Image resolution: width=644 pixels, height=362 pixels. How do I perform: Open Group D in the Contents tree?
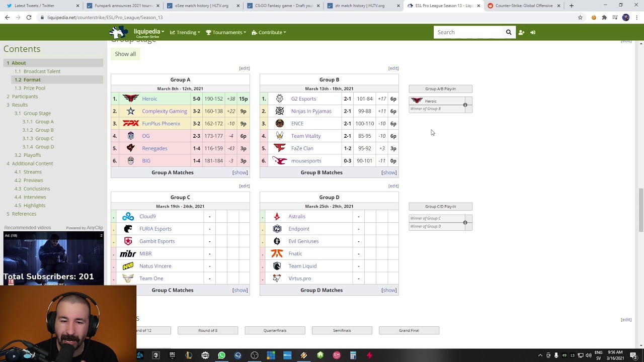point(44,147)
